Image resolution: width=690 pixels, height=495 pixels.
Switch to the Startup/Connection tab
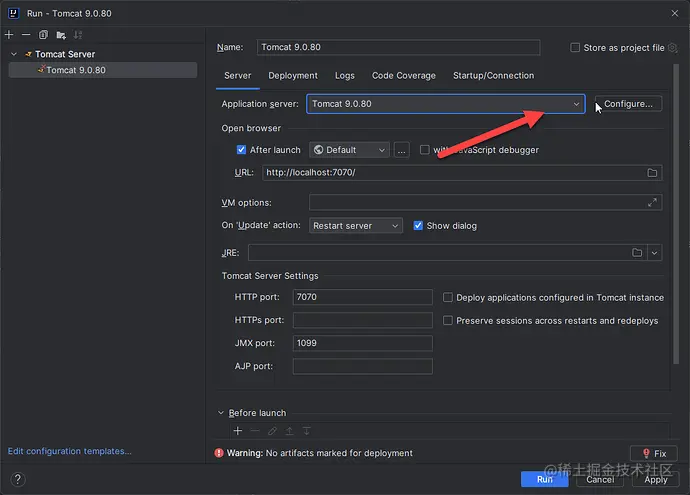click(493, 76)
